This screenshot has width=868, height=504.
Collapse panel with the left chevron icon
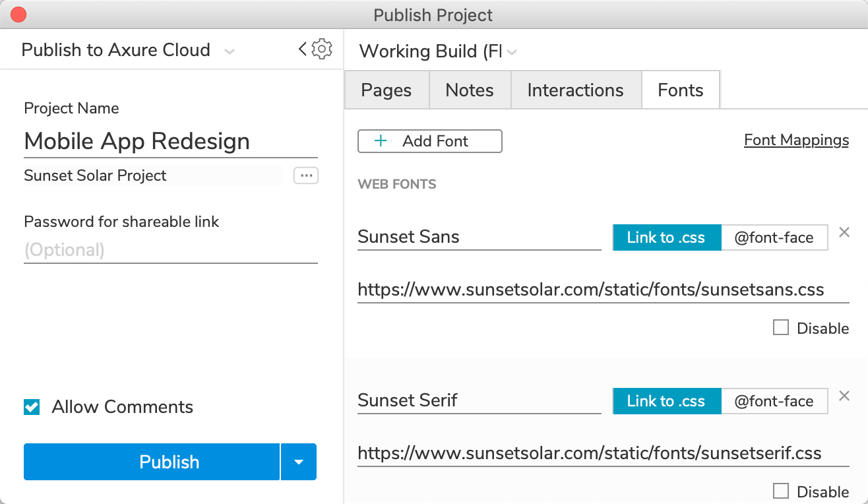[x=303, y=49]
